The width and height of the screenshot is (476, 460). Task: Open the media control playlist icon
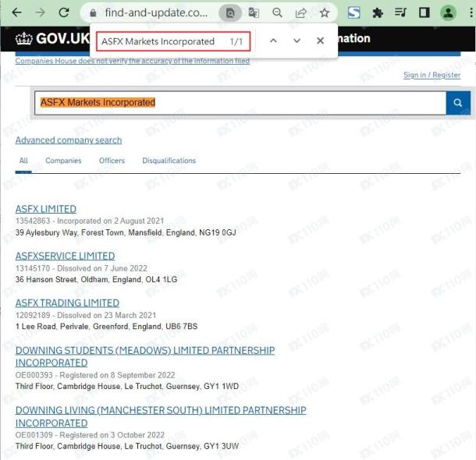point(401,12)
